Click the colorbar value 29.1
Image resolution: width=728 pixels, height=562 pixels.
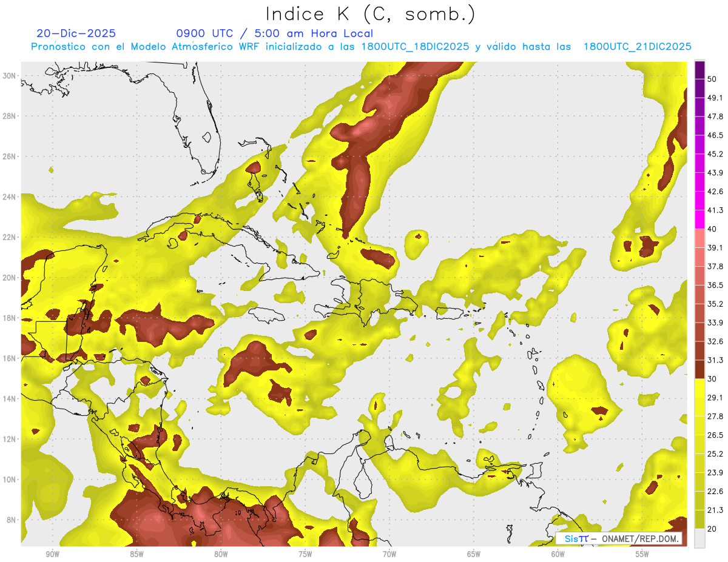(715, 397)
